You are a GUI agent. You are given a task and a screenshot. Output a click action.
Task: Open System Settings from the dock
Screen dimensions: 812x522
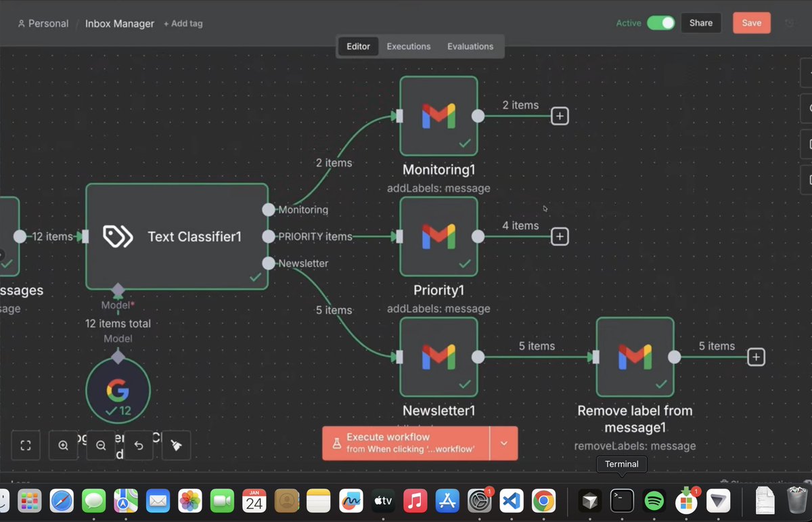(480, 501)
